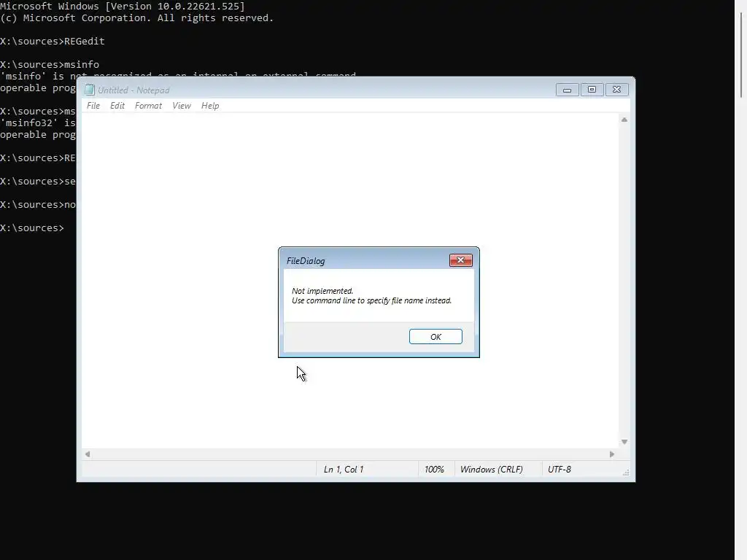Image resolution: width=747 pixels, height=560 pixels.
Task: Maximize the Notepad window
Action: 592,90
